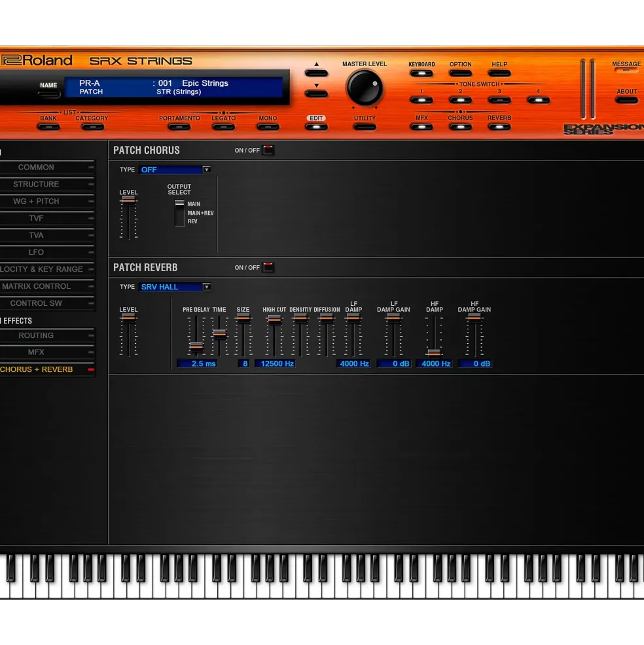Toggle Patch Chorus On/Off indicator
The width and height of the screenshot is (644, 645).
tap(268, 150)
